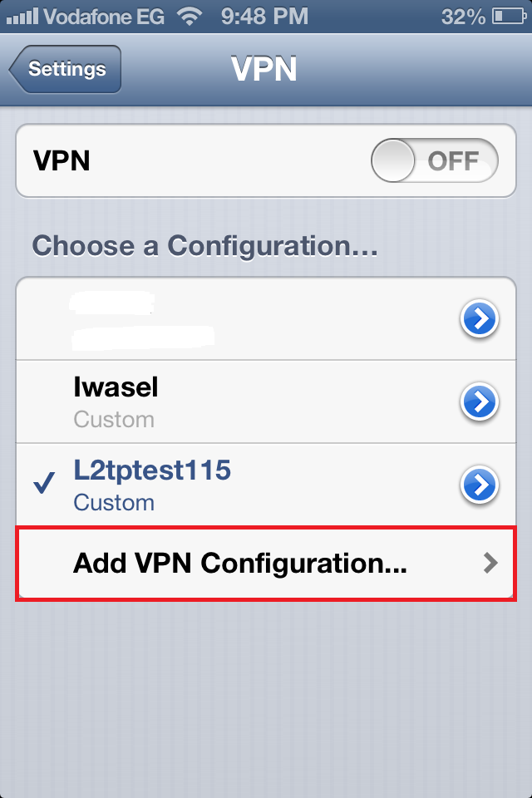Tap the chevron beside Add VPN Configuration
This screenshot has height=798, width=532.
pyautogui.click(x=490, y=564)
